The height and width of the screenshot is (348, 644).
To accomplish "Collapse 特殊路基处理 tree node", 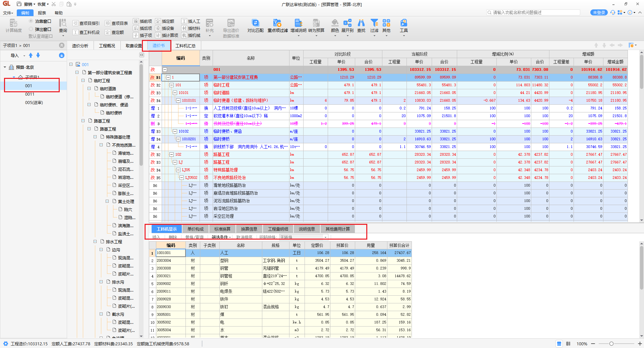I will point(95,137).
